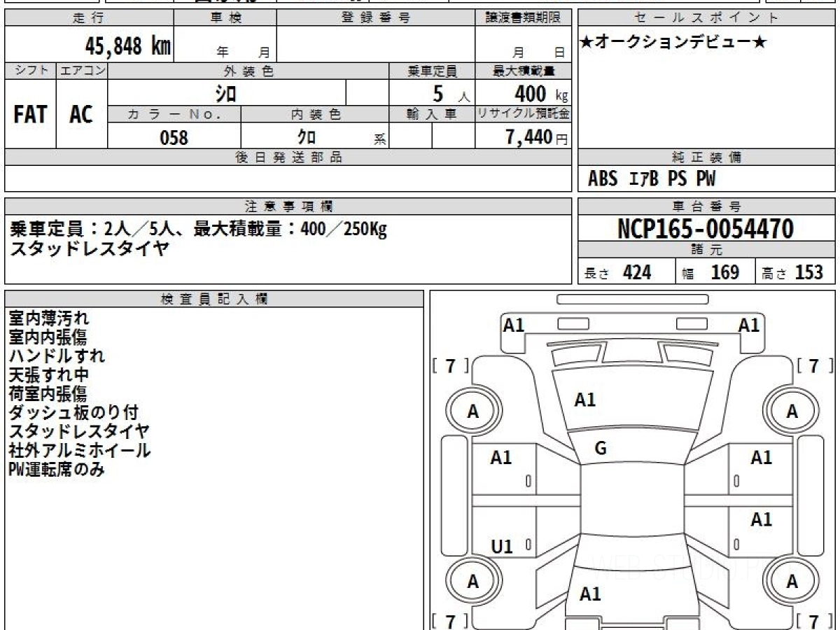Image resolution: width=840 pixels, height=630 pixels.
Task: Click the G mark on the windshield
Action: (x=600, y=449)
